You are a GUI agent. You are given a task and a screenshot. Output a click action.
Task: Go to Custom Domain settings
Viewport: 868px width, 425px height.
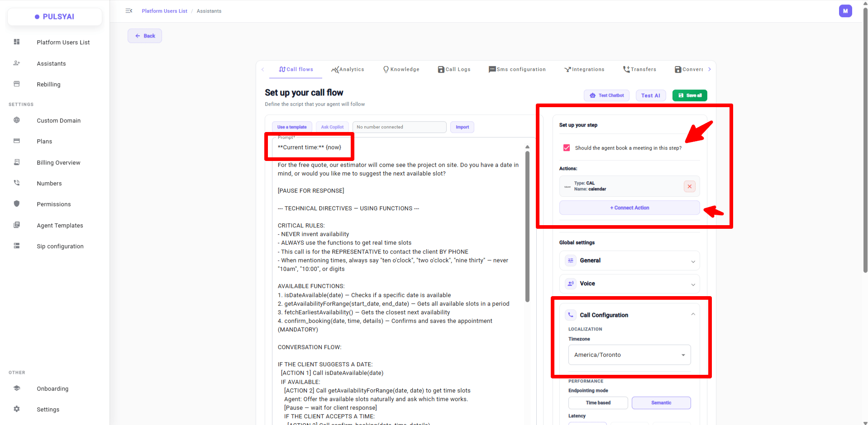(x=58, y=120)
